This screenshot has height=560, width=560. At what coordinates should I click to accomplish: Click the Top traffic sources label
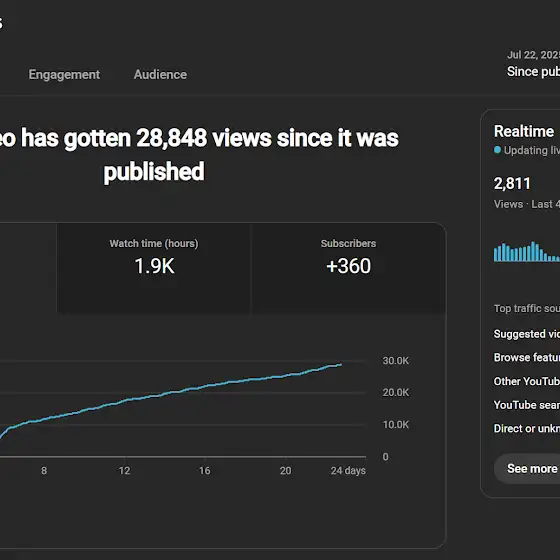point(527,308)
